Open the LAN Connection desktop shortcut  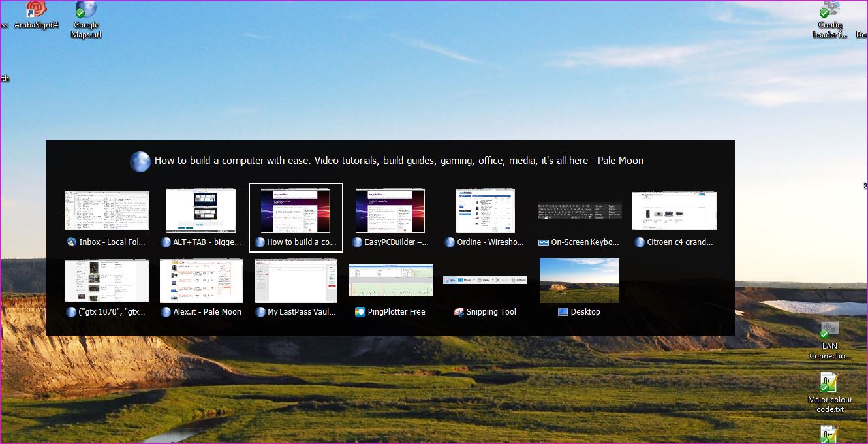coord(829,330)
